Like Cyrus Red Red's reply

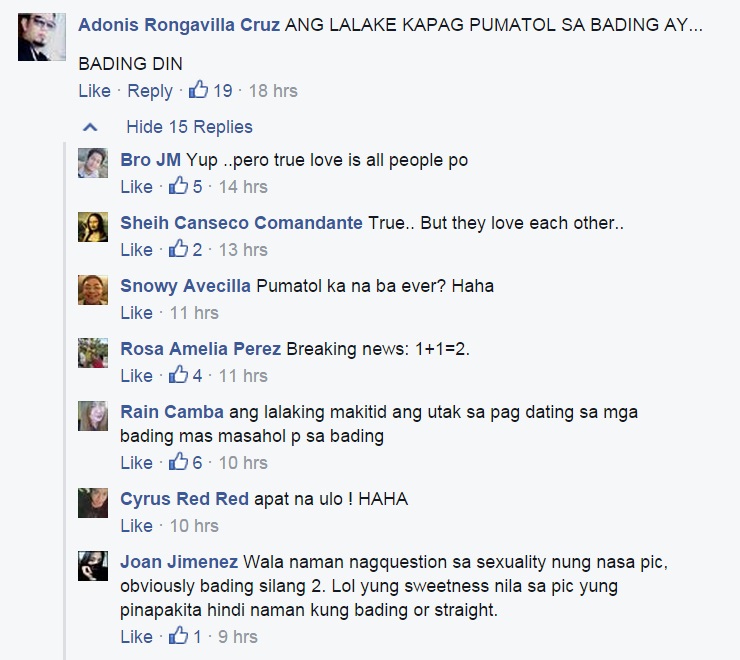coord(136,525)
